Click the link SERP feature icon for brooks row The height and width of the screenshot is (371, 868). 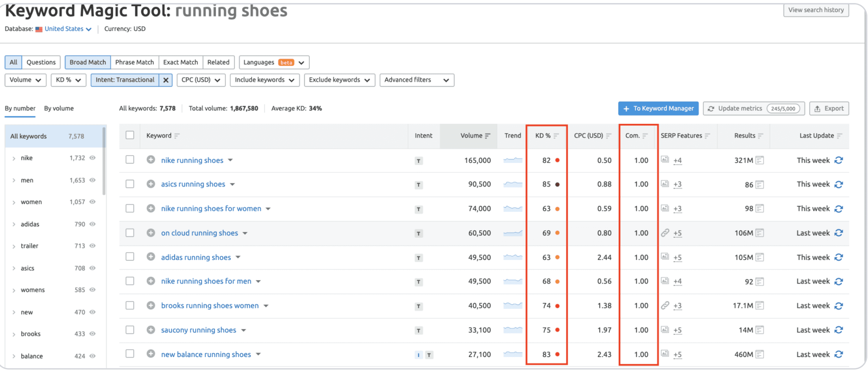point(665,305)
